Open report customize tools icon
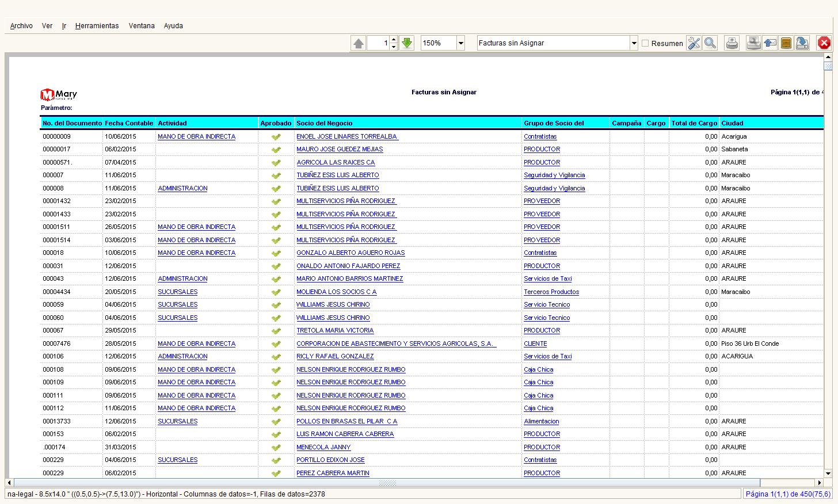Screen dimensions: 838x504 coord(694,43)
